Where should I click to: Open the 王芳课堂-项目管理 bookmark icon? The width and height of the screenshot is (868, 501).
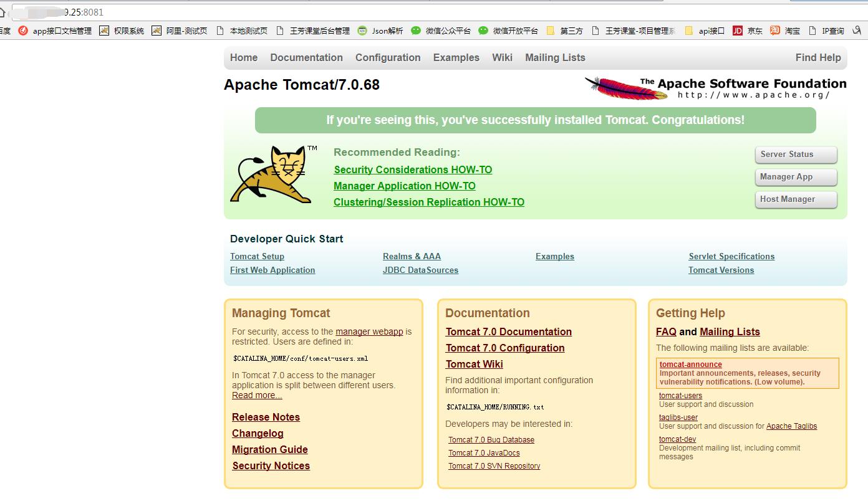click(596, 31)
